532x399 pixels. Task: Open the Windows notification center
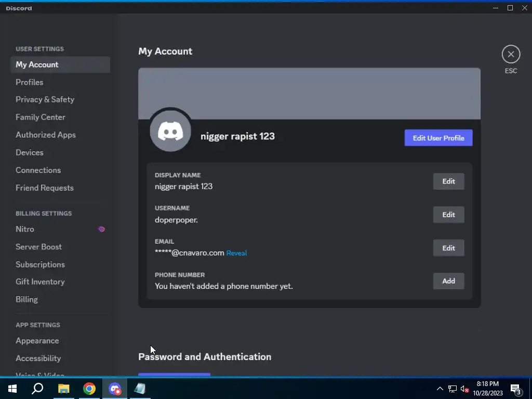(x=516, y=389)
